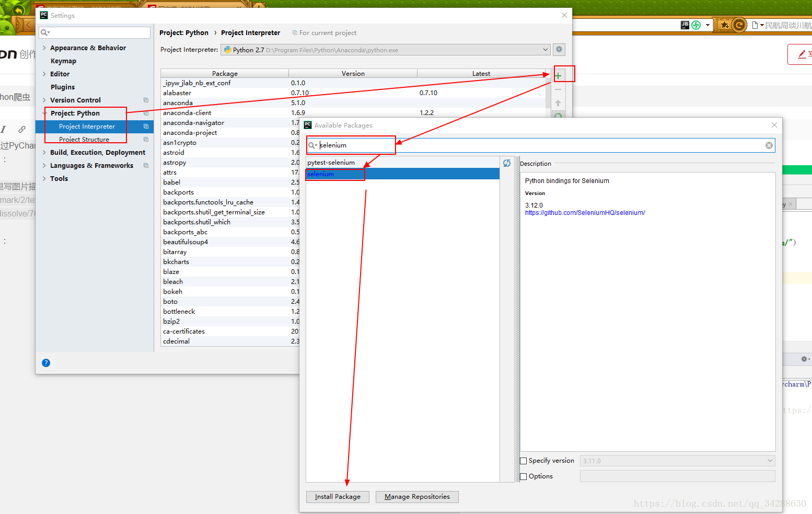Select Plugins in settings tree
This screenshot has height=514, width=812.
(x=63, y=87)
